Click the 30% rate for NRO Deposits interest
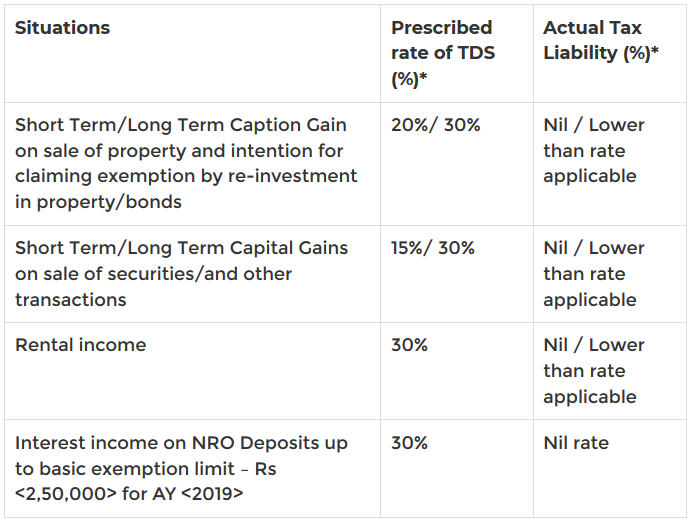The width and height of the screenshot is (691, 525). point(409,443)
